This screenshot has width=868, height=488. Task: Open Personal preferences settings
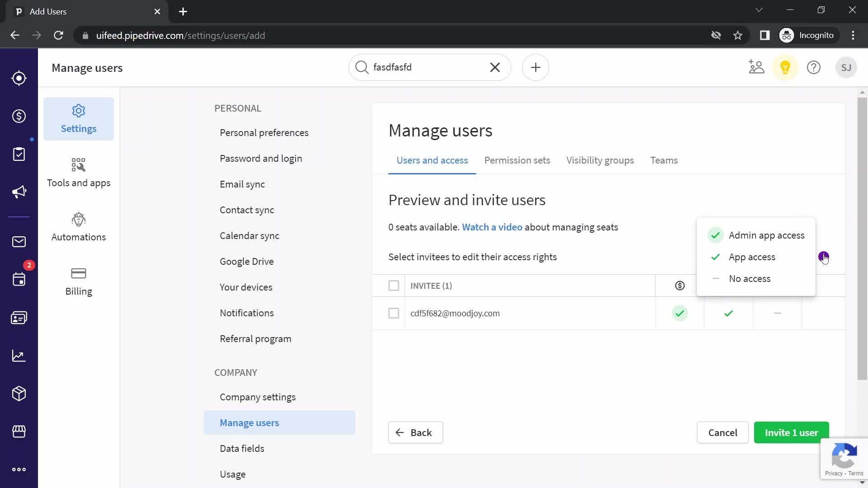coord(264,133)
